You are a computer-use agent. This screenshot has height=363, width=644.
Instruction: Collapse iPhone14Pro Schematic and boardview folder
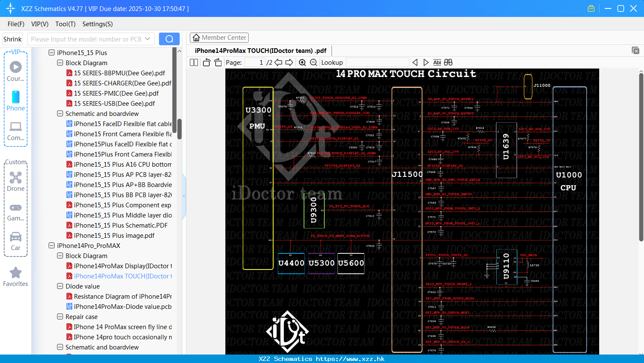60,347
